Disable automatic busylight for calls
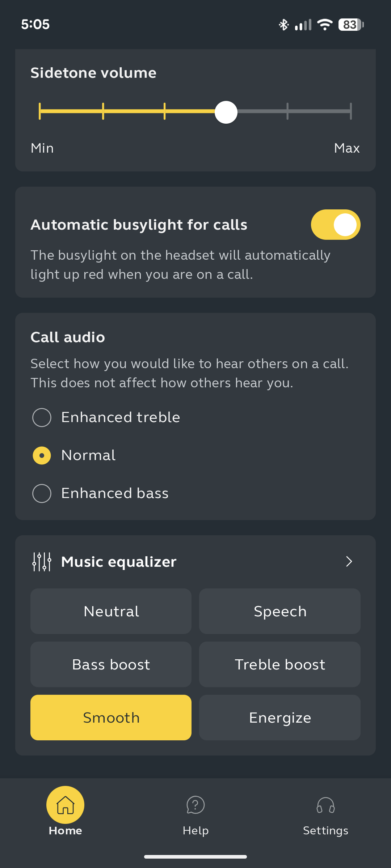Image resolution: width=391 pixels, height=868 pixels. pos(336,225)
